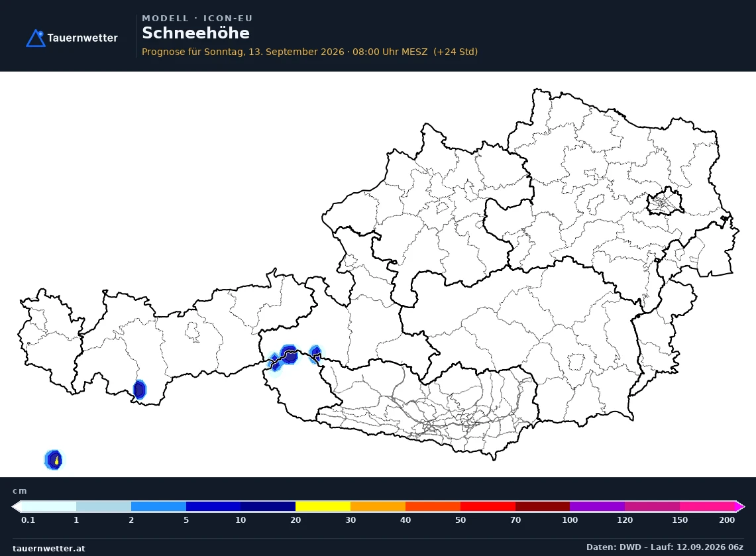Click the 'Schneehöhe' map title
The width and height of the screenshot is (756, 556).
[195, 32]
